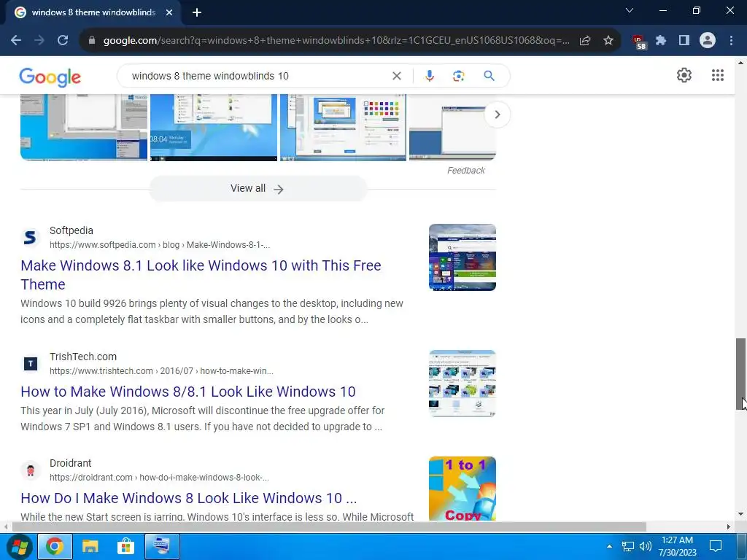This screenshot has height=560, width=747.
Task: Open Microsoft Store from the taskbar
Action: coord(125,547)
